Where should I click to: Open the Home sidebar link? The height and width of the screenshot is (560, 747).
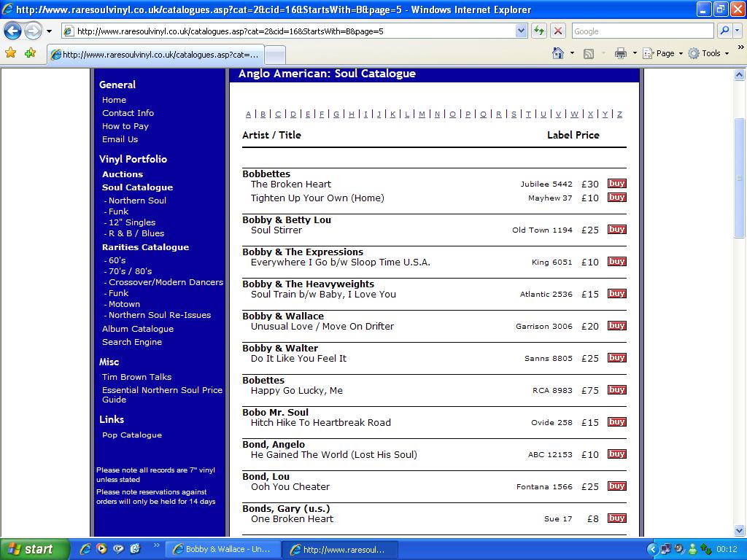click(114, 100)
